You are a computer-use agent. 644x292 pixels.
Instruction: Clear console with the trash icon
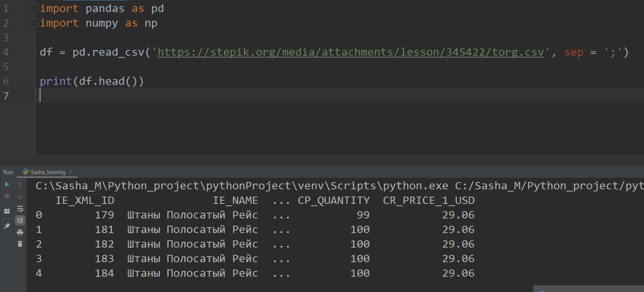(20, 244)
